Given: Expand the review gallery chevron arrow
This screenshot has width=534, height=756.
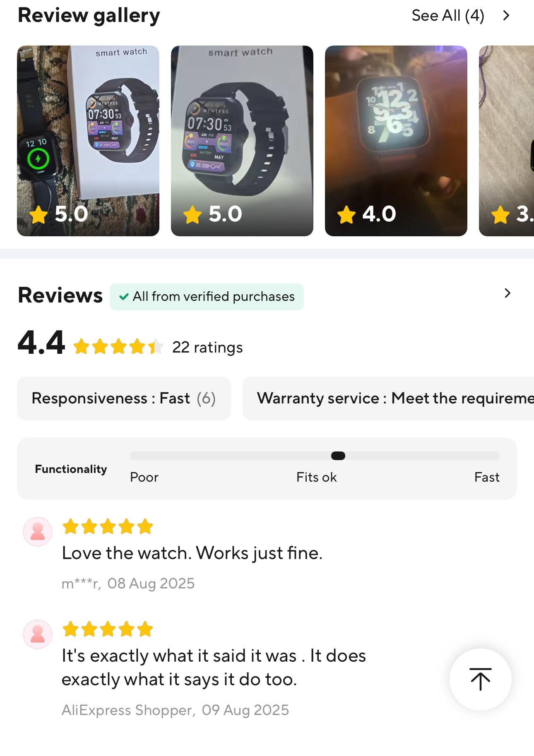Looking at the screenshot, I should click(x=506, y=16).
